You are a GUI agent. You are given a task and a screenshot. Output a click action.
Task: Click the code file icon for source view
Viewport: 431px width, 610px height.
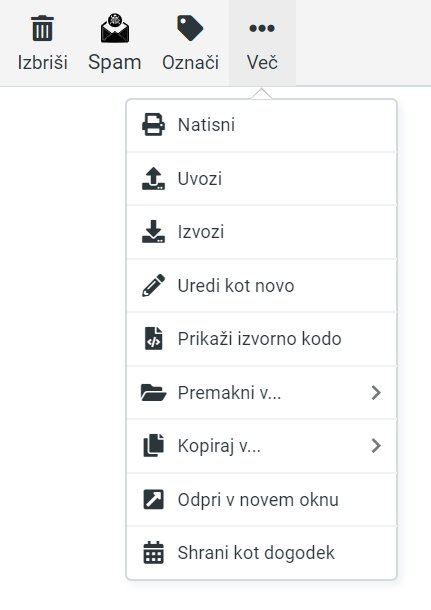pos(153,339)
